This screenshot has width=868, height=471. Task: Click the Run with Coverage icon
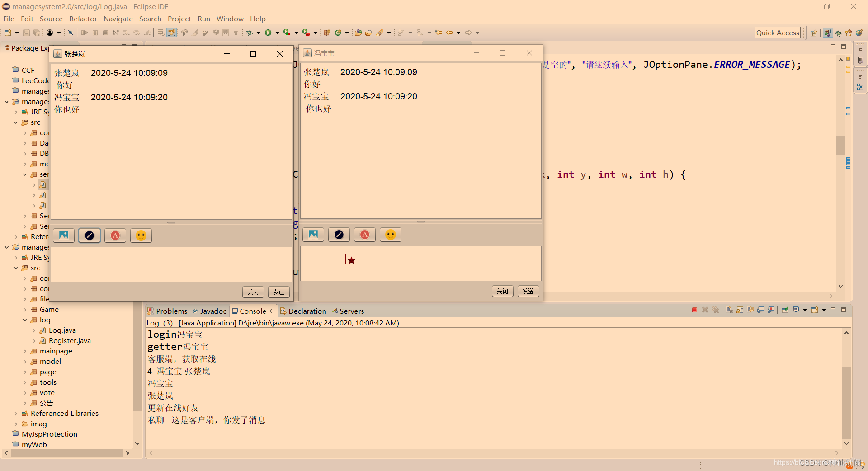coord(287,33)
